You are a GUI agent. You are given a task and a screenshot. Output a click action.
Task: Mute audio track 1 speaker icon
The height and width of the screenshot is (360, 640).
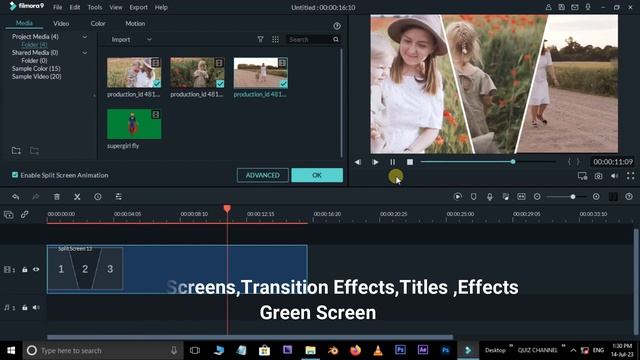[36, 307]
